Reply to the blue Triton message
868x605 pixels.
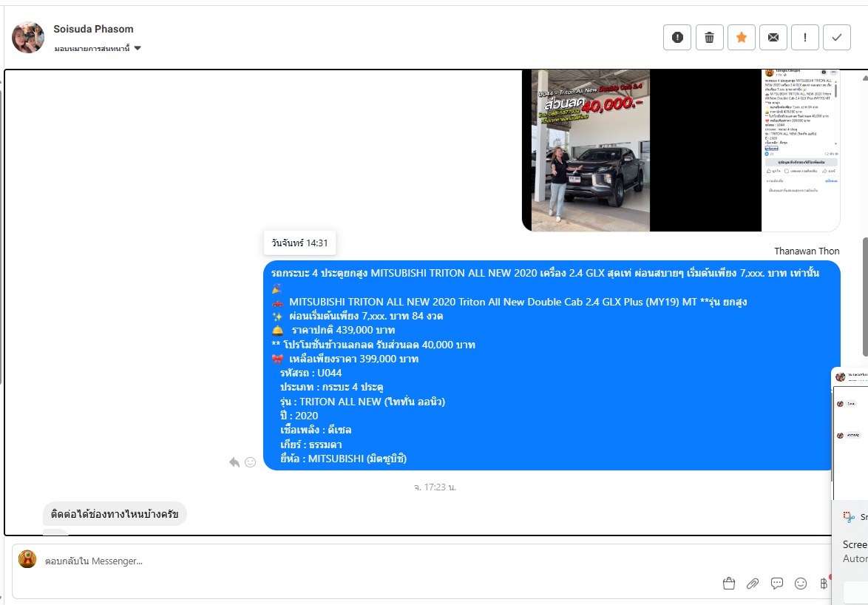pyautogui.click(x=234, y=462)
